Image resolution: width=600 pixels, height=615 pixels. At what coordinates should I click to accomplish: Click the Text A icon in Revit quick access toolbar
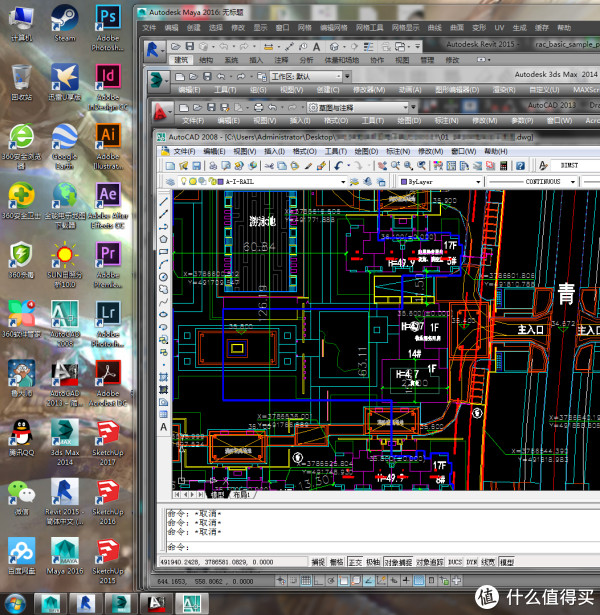click(316, 47)
